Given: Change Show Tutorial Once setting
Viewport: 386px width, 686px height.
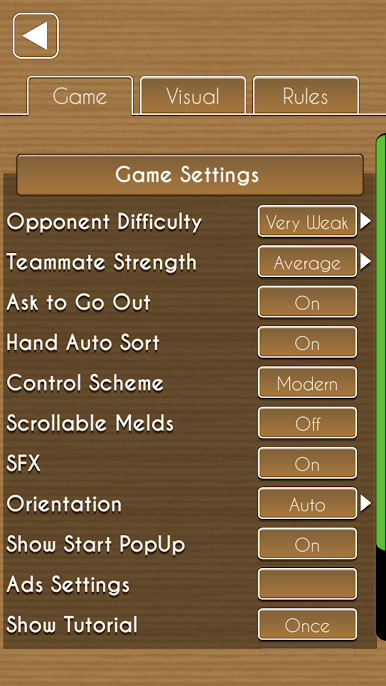Looking at the screenshot, I should point(307,624).
